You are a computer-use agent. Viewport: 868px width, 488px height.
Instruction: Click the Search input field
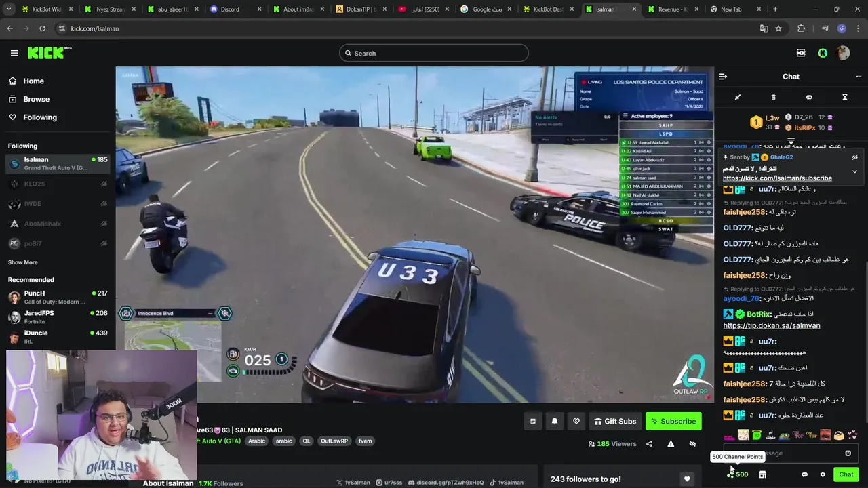coord(434,53)
